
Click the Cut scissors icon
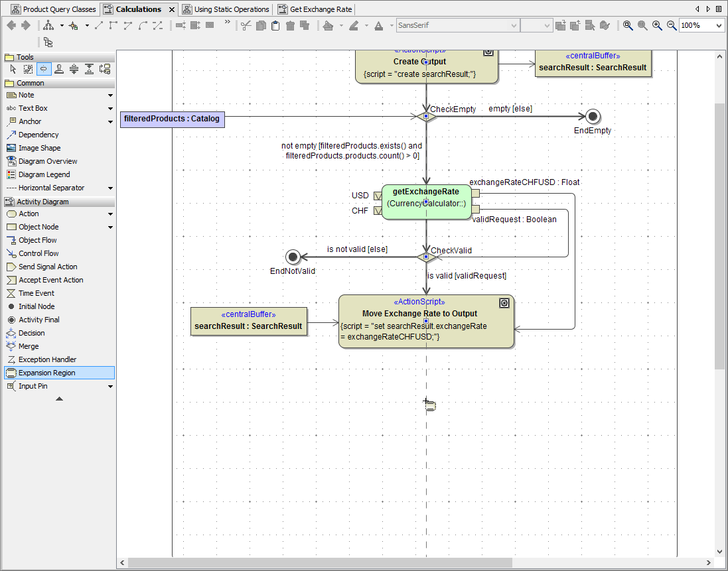coord(246,25)
